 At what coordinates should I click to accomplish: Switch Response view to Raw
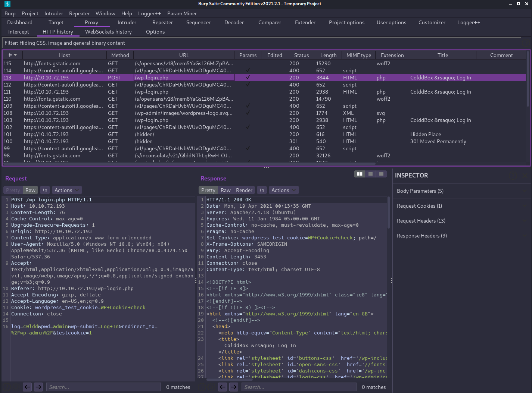coord(225,190)
